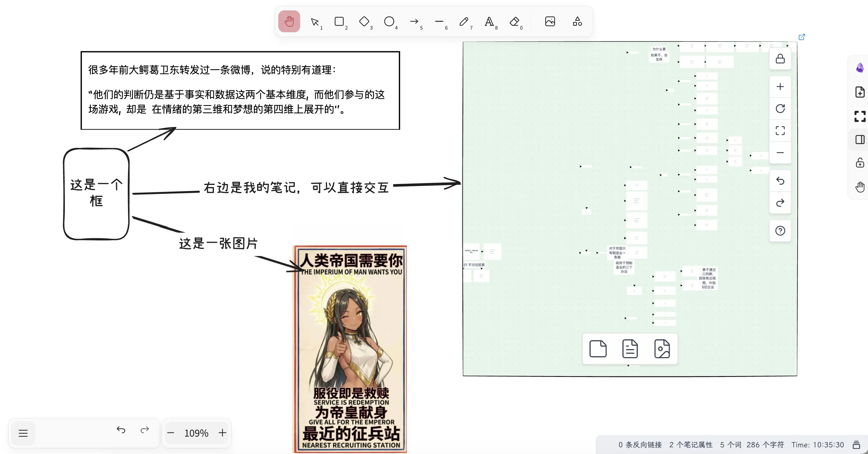Toggle the right sidebar panel
The width and height of the screenshot is (868, 454).
[859, 140]
